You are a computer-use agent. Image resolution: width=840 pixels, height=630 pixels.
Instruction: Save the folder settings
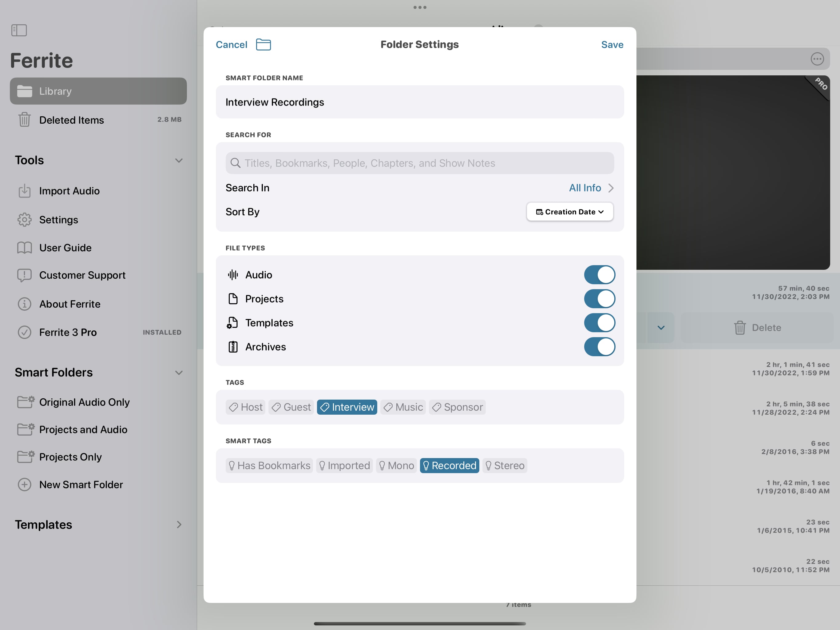[x=612, y=45]
